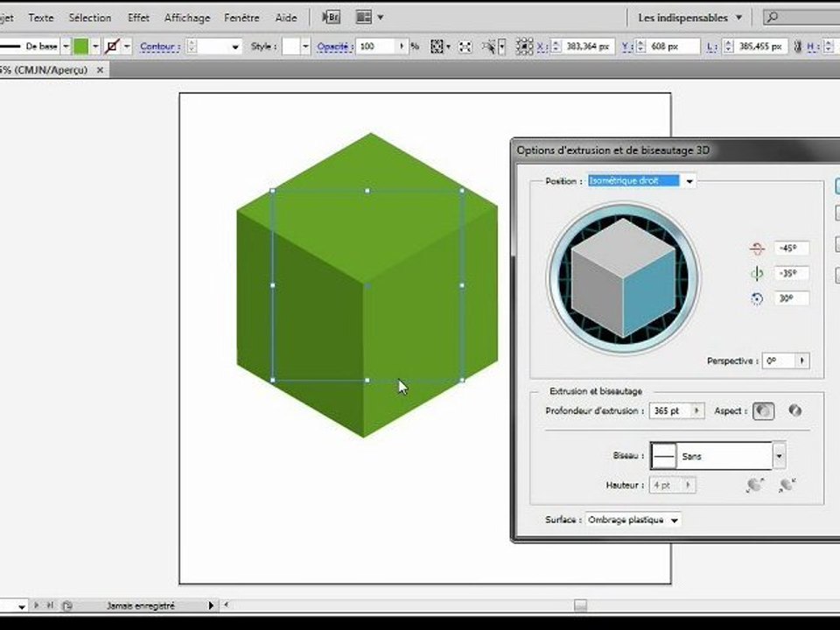Select the hollow appearance cap icon
The image size is (840, 630).
coord(795,411)
